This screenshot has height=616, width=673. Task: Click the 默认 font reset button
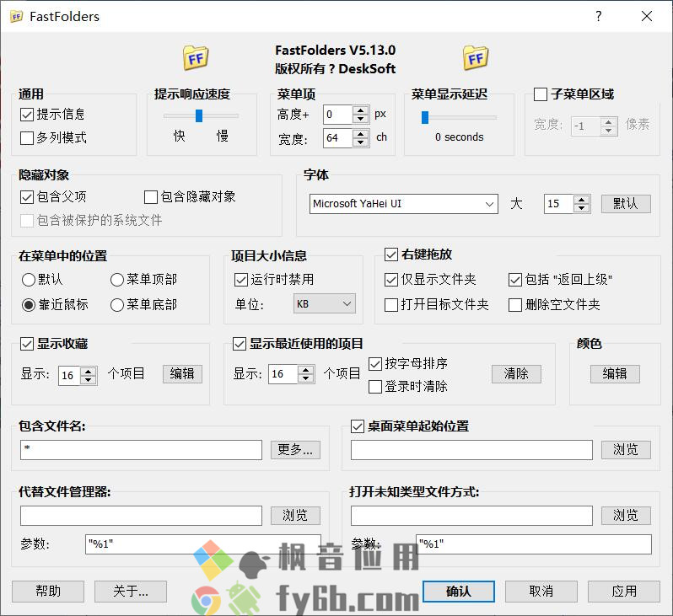(x=626, y=204)
